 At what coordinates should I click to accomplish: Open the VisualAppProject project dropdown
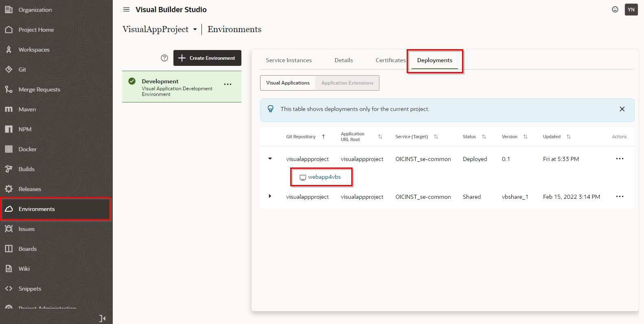[x=195, y=29]
